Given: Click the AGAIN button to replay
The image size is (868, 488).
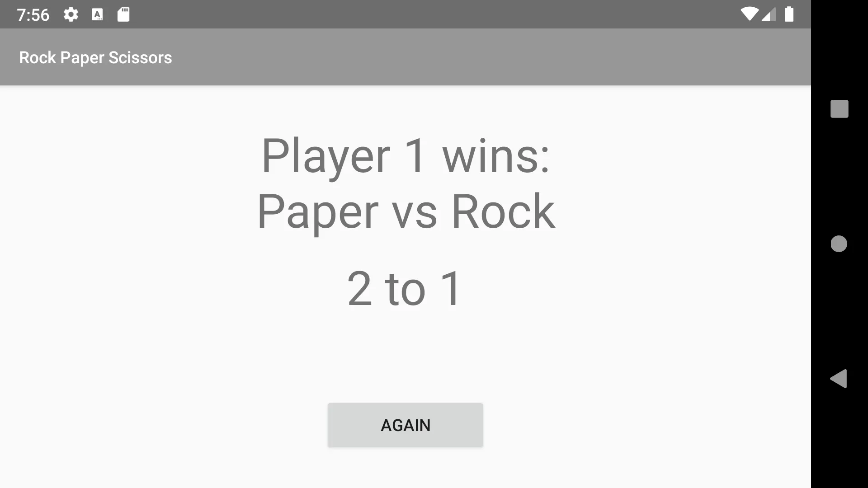Looking at the screenshot, I should click(x=406, y=425).
